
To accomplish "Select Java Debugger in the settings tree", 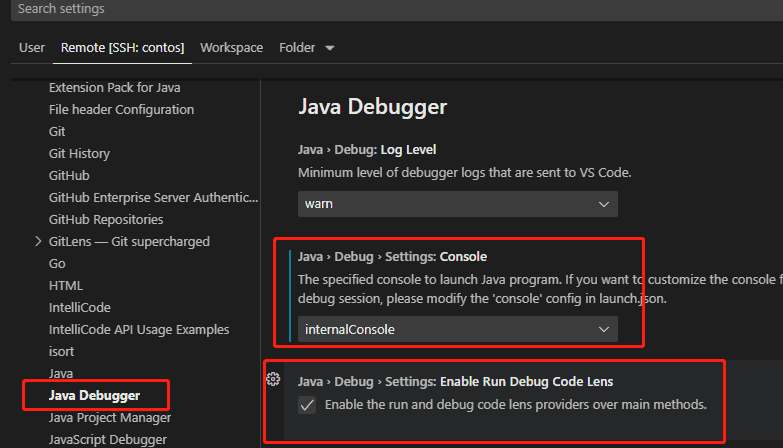I will click(94, 396).
